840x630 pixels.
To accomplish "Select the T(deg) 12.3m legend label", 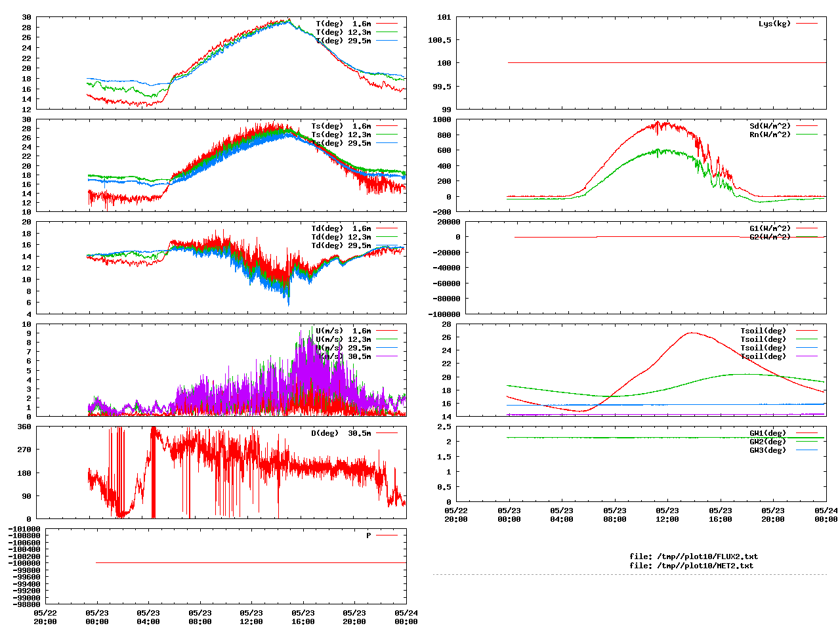I will click(x=343, y=32).
